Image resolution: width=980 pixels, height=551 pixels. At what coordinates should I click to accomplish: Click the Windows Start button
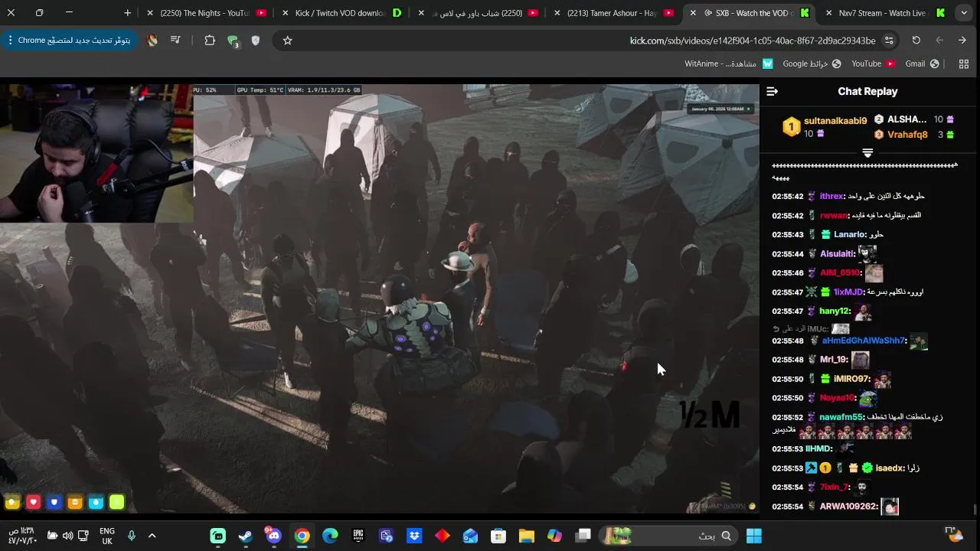point(754,536)
